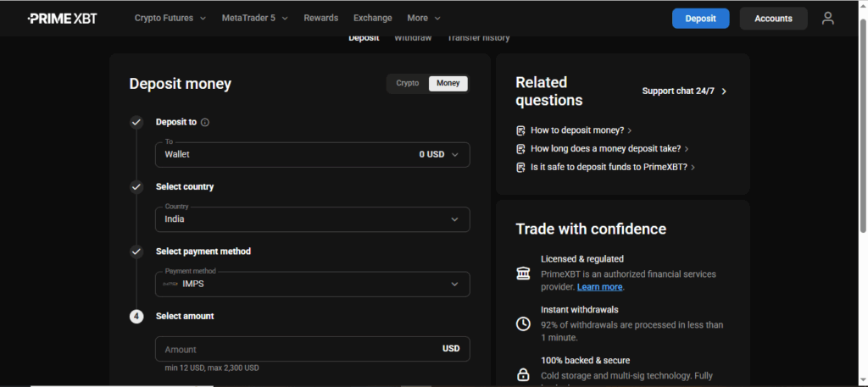Go to the Withdraw tab
Image resolution: width=868 pixels, height=387 pixels.
click(413, 38)
